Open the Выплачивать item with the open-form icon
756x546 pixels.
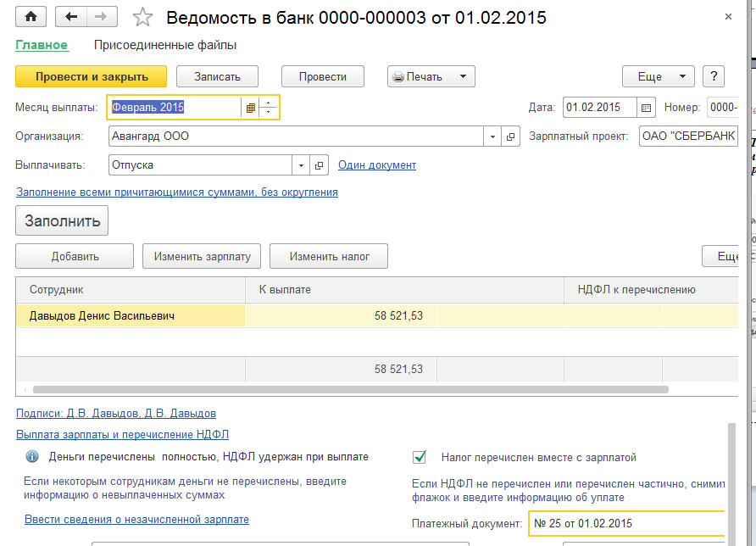click(320, 165)
